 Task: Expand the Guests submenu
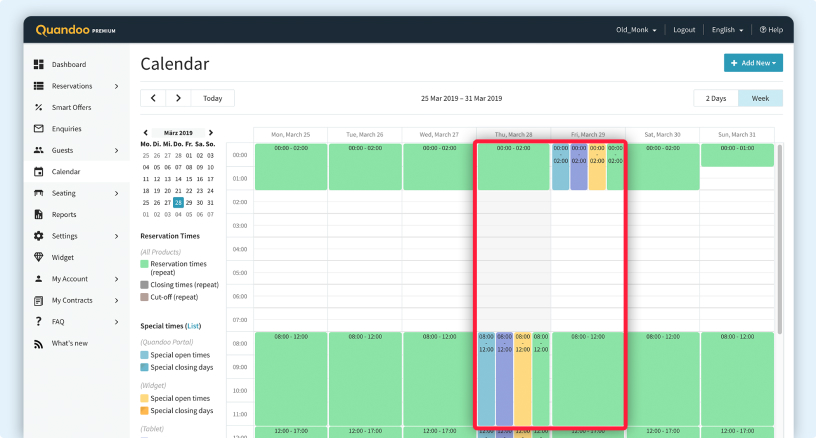[117, 150]
